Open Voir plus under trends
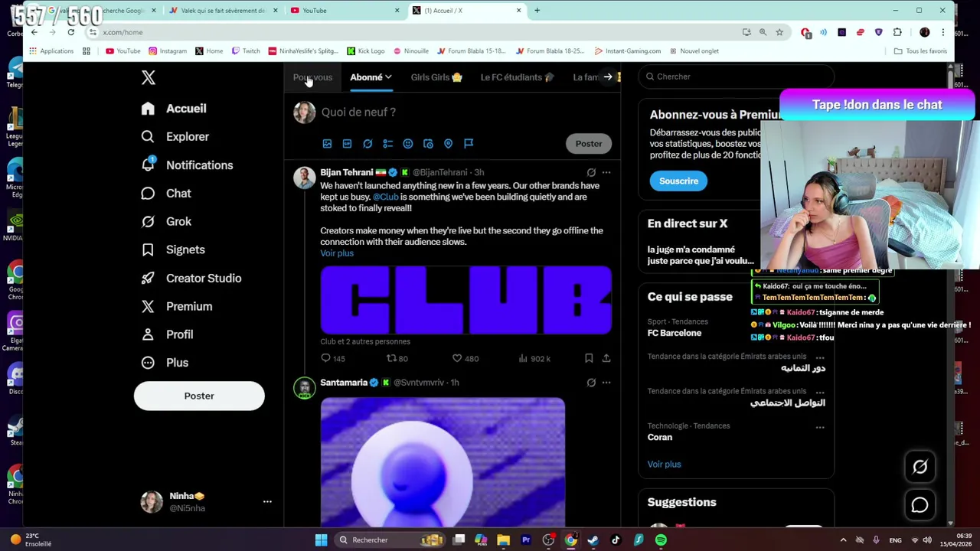 [664, 465]
